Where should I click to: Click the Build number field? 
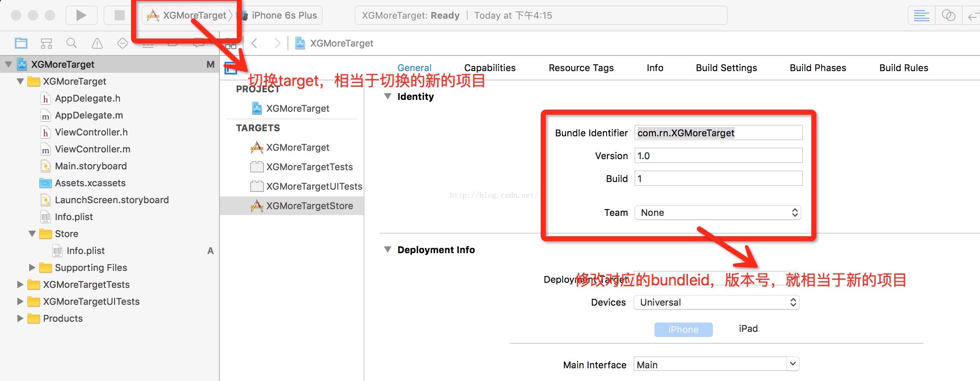(x=718, y=178)
